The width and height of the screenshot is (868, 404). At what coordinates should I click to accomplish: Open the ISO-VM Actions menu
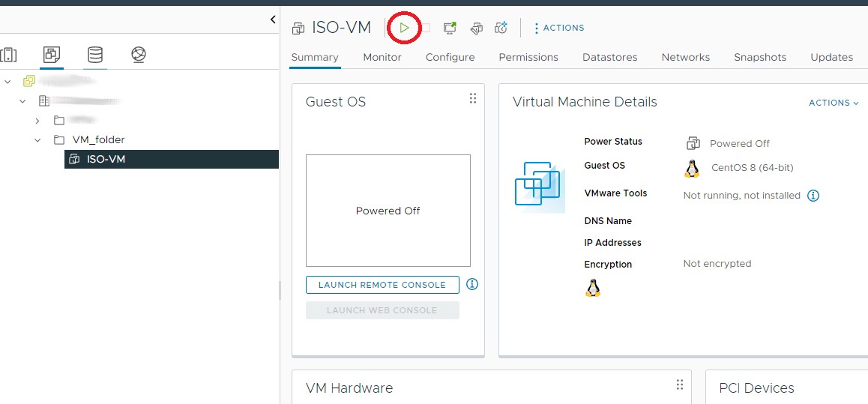coord(558,28)
